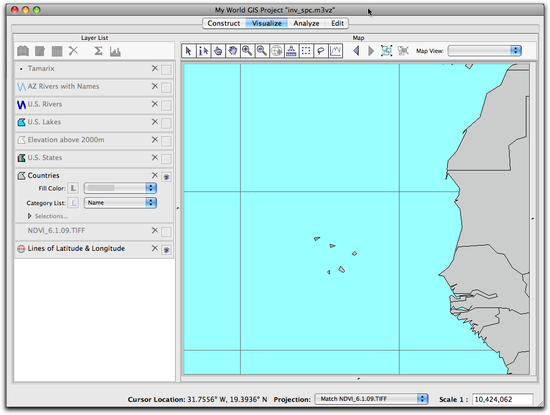Select the zoom in magnifier tool

click(247, 51)
